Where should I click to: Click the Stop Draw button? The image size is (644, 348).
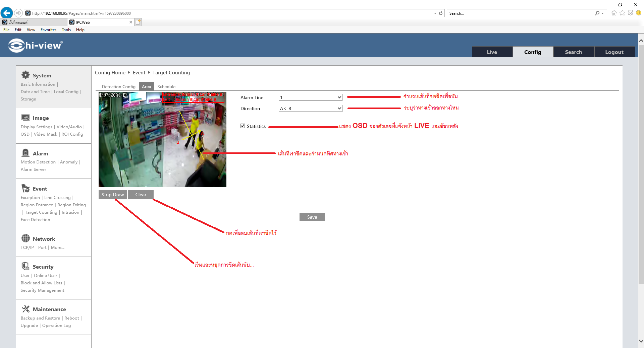point(113,195)
